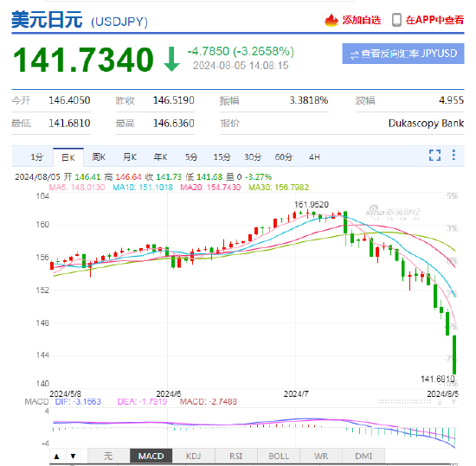
Task: Open the three-dot chart options menu
Action: [453, 155]
